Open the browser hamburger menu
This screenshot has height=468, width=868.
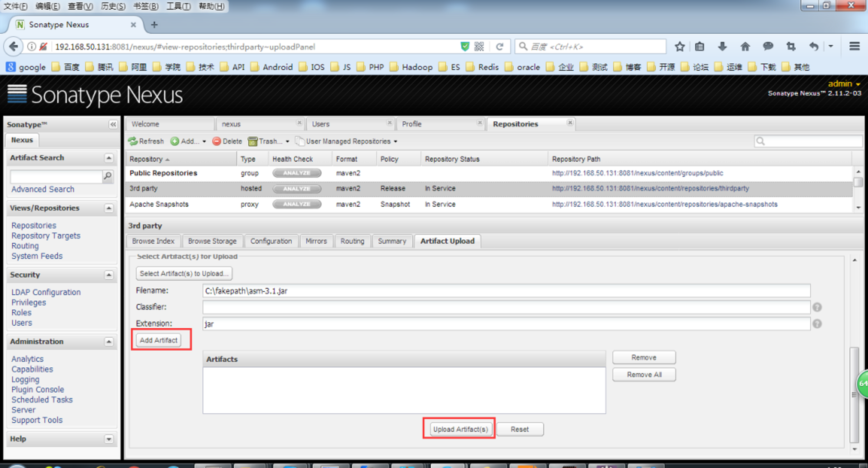pyautogui.click(x=855, y=46)
